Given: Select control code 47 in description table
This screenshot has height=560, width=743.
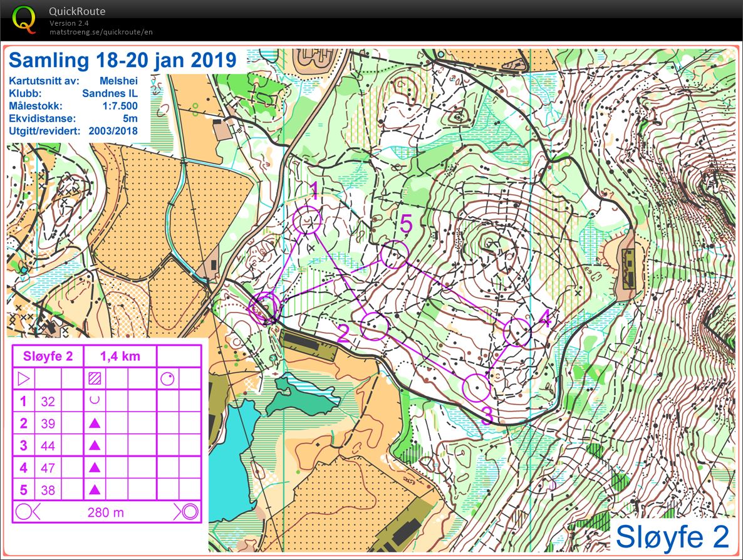Looking at the screenshot, I should click(48, 468).
